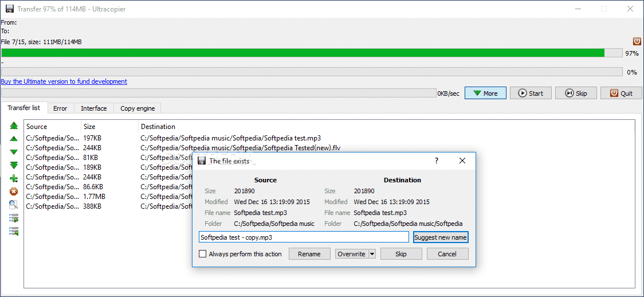This screenshot has height=297, width=644.
Task: Click the new file name text field
Action: coord(304,237)
